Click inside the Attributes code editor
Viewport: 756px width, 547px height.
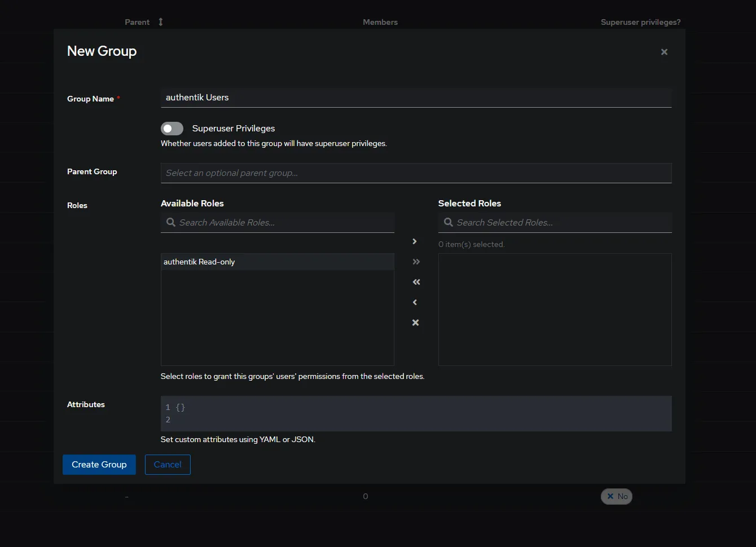click(x=416, y=413)
